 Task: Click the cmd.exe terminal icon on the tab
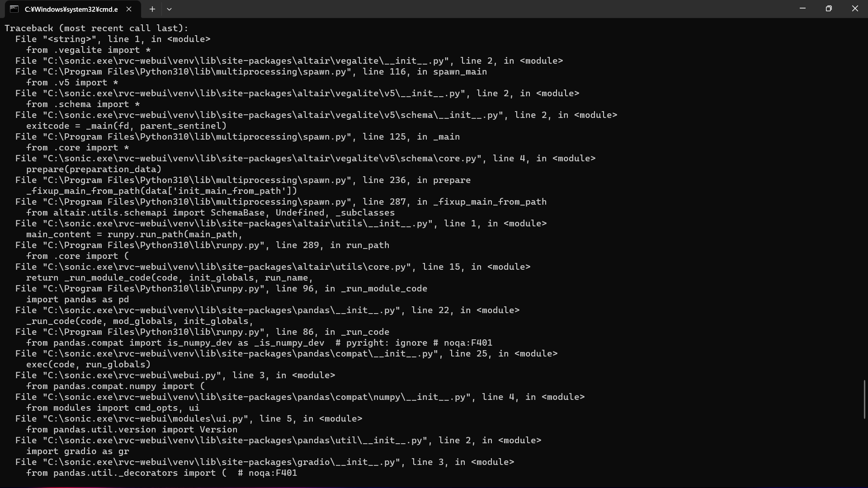14,9
